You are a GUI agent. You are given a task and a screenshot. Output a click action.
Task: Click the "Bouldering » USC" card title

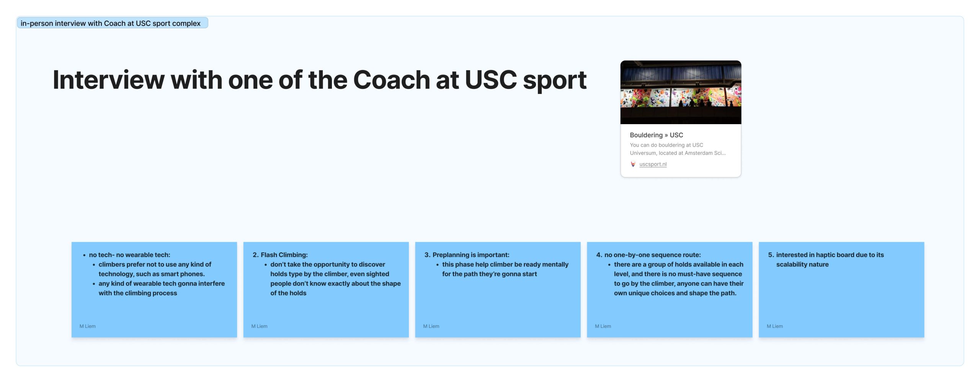click(x=656, y=135)
